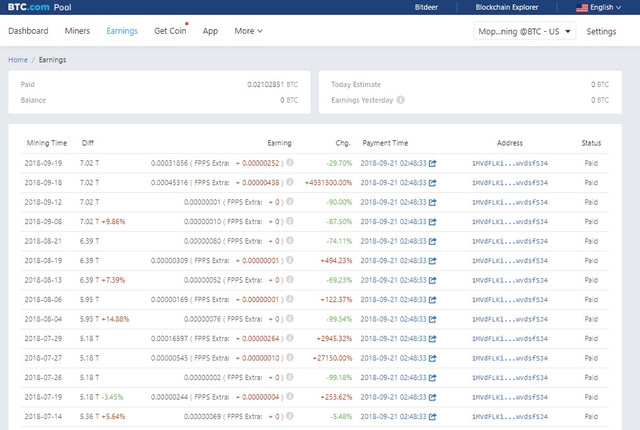The width and height of the screenshot is (640, 430).
Task: Click earning info icon in 2018-08-19 row
Action: pos(290,260)
